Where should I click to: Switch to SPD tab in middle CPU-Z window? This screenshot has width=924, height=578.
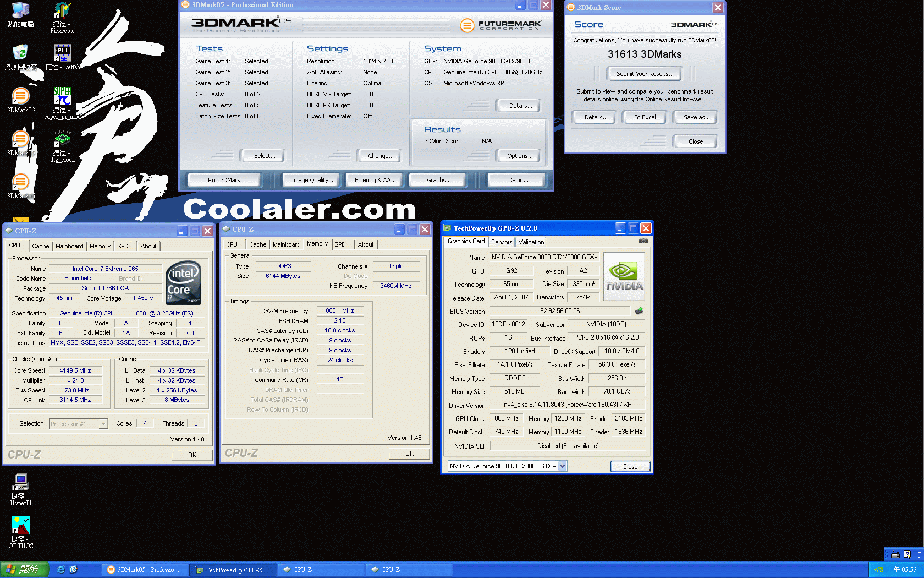tap(340, 244)
